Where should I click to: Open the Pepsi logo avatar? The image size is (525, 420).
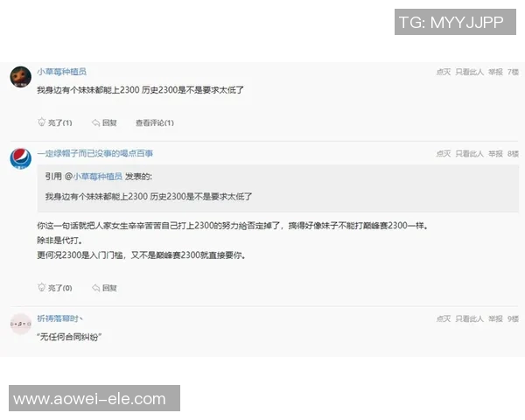pos(21,158)
